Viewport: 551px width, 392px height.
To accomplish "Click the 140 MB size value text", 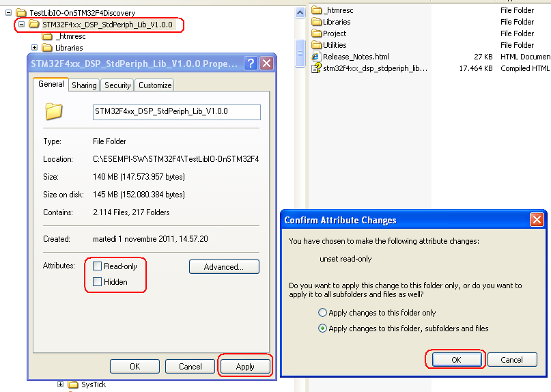I will pos(139,176).
